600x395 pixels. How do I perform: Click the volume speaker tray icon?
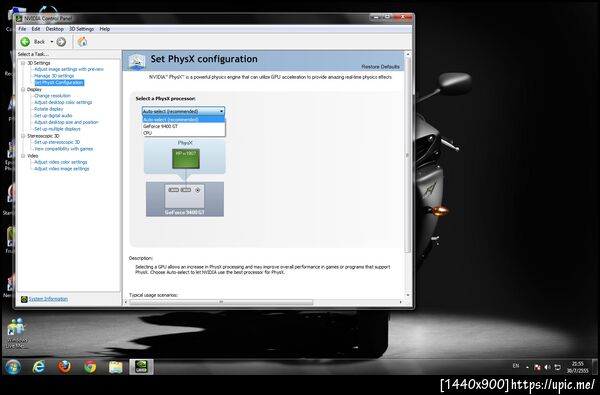(547, 367)
